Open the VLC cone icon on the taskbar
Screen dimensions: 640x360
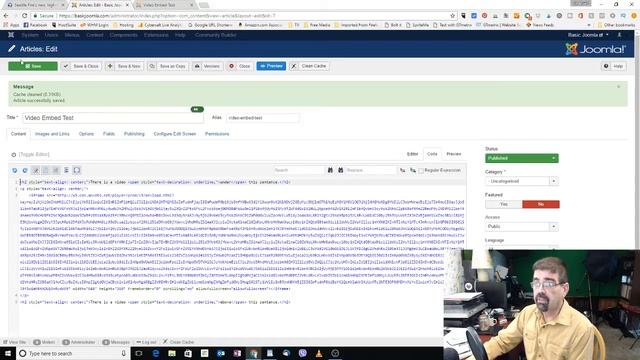tap(319, 353)
